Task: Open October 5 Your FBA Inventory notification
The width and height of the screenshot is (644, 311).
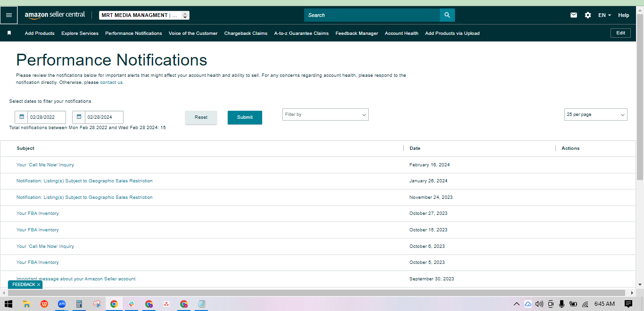Action: pyautogui.click(x=38, y=262)
